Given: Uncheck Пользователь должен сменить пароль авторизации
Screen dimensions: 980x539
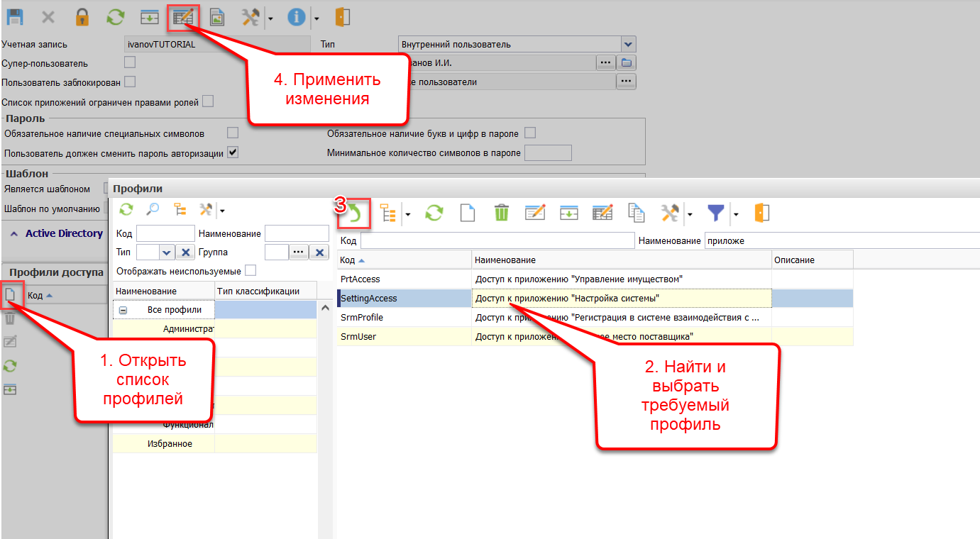Looking at the screenshot, I should coord(232,152).
